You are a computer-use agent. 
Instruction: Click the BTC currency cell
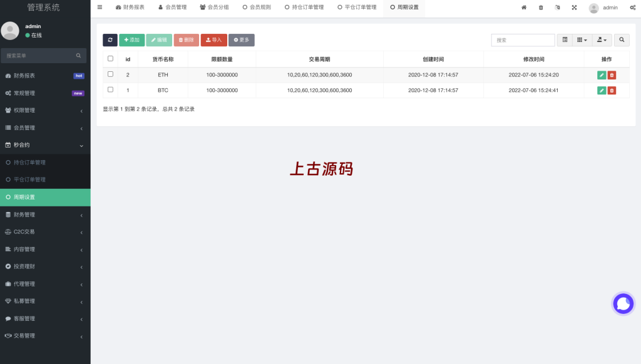[x=163, y=90]
